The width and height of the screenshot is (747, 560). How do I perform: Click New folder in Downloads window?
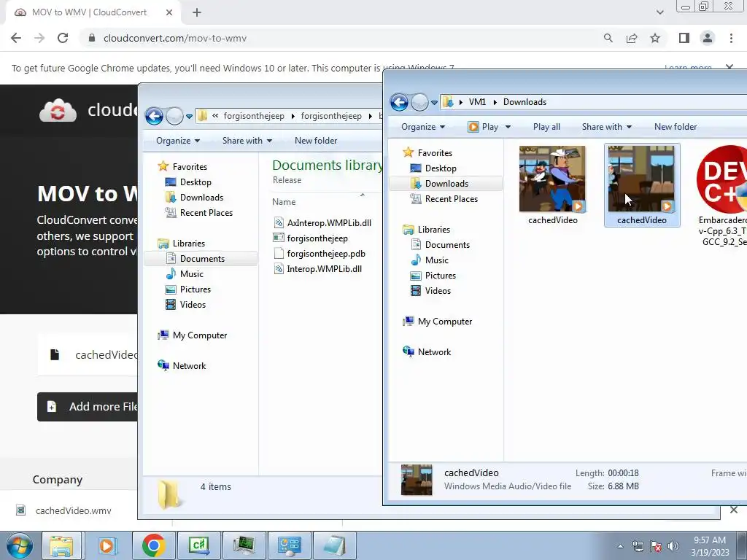click(x=675, y=127)
